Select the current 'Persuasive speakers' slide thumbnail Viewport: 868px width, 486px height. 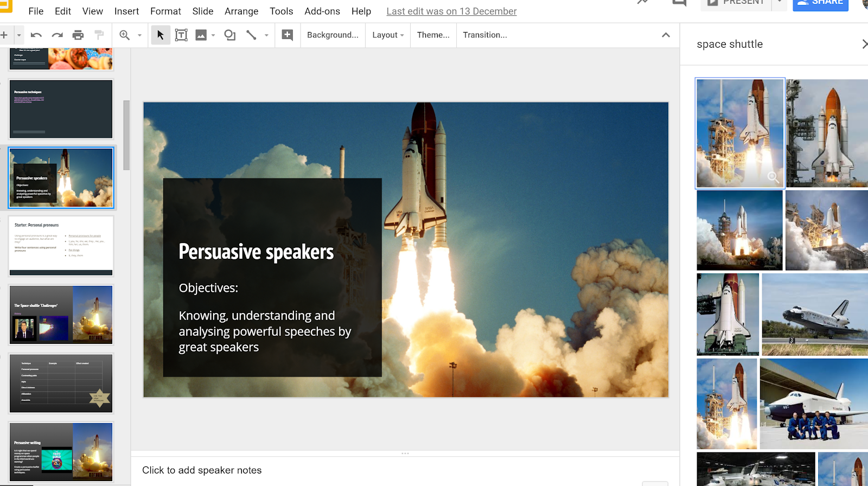(61, 178)
